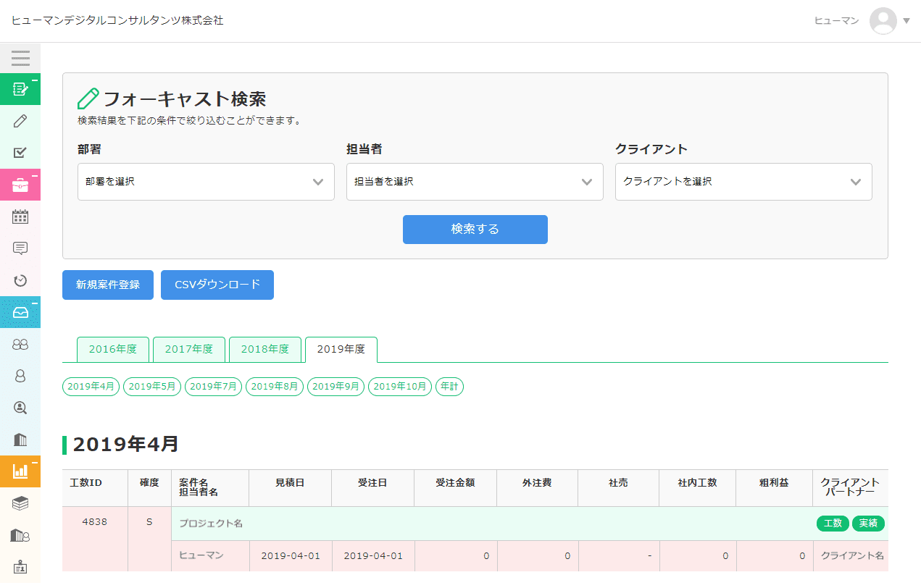Click the CSVダウンロード button
This screenshot has height=588, width=921.
(x=217, y=285)
